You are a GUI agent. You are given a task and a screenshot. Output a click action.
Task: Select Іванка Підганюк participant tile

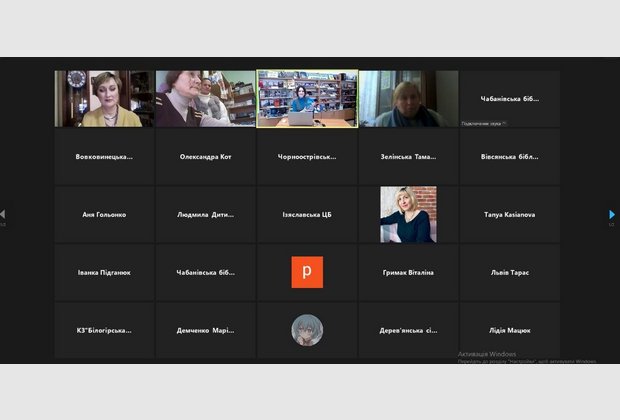click(x=104, y=272)
